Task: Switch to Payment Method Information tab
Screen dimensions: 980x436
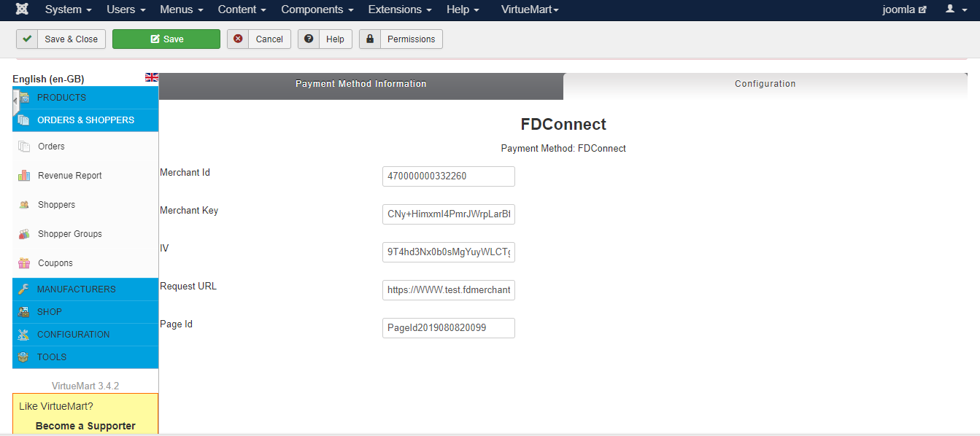Action: coord(360,84)
